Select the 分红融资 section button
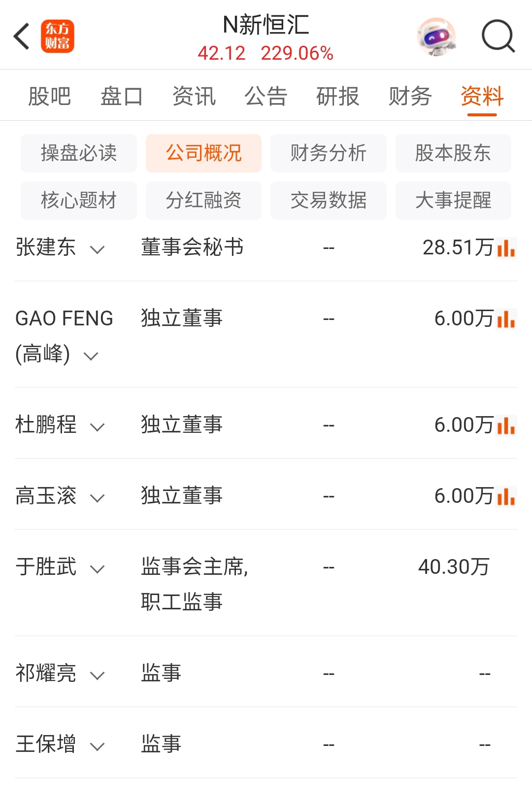 pos(203,201)
